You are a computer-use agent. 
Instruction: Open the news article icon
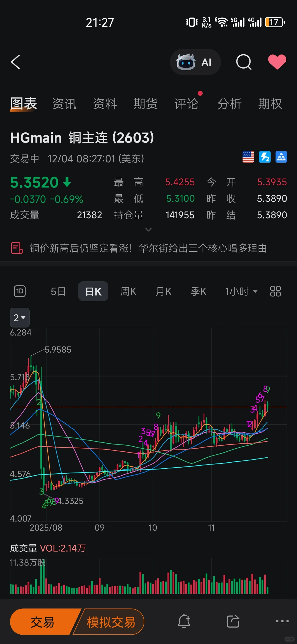point(16,248)
